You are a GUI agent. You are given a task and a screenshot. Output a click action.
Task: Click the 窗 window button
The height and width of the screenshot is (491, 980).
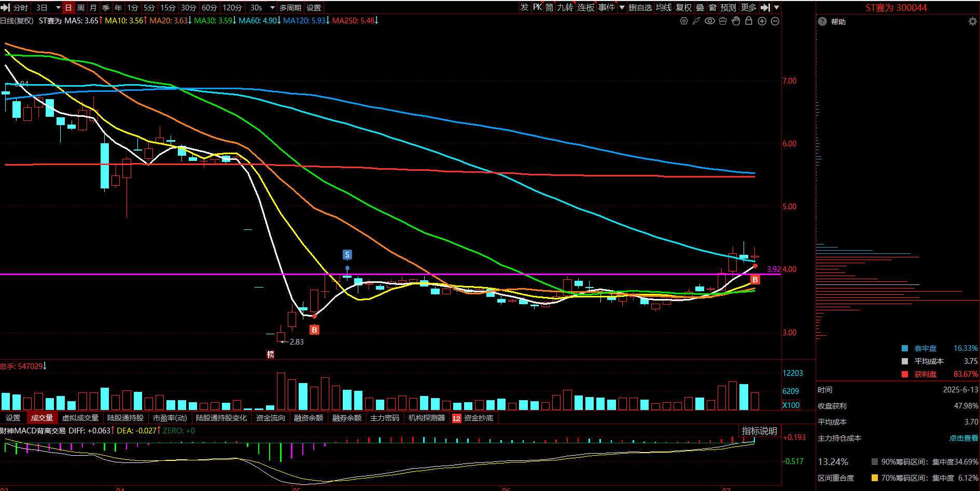(x=712, y=7)
